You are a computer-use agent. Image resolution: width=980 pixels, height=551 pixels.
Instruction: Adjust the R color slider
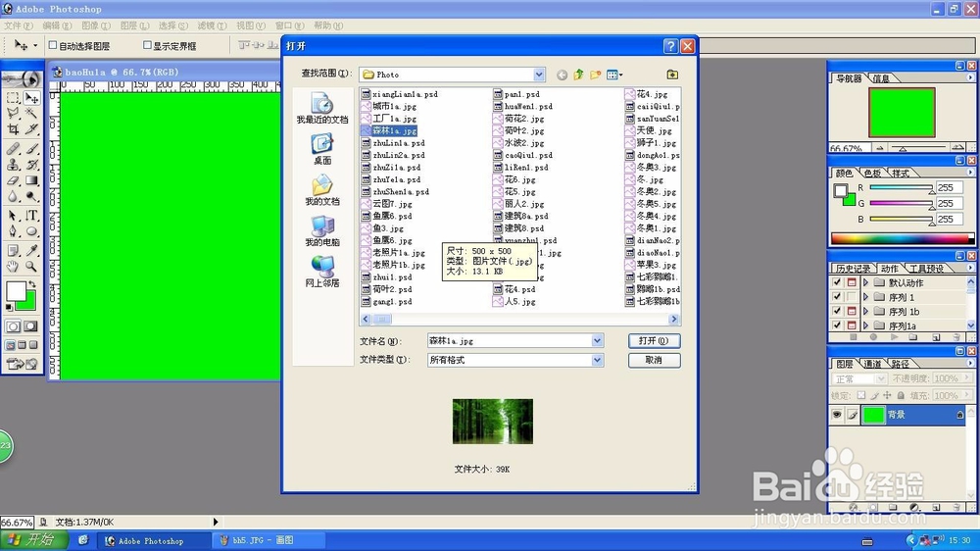901,188
